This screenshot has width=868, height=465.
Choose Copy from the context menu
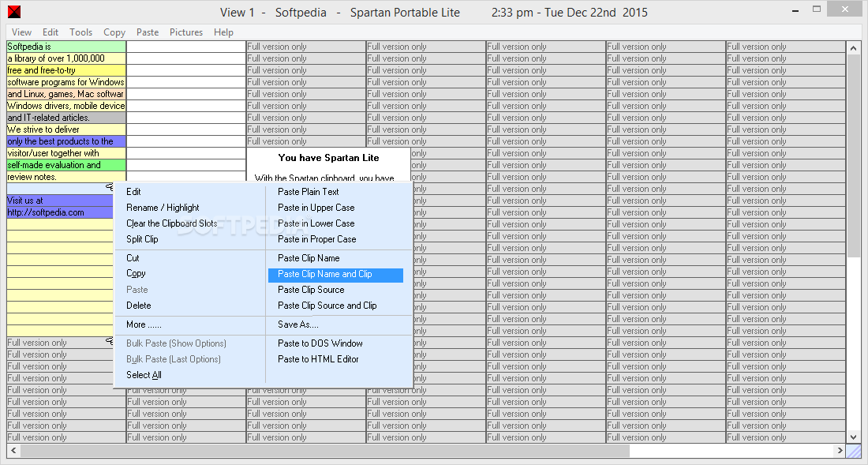click(x=136, y=273)
